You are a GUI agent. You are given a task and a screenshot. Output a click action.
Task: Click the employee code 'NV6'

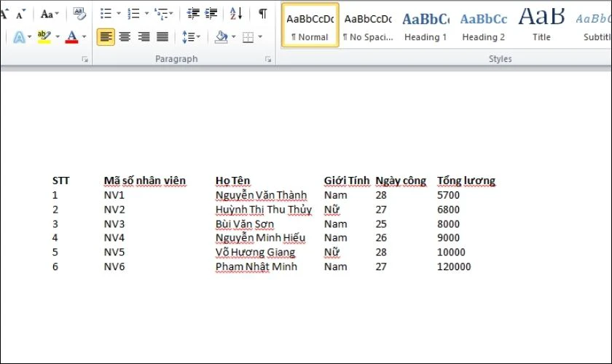click(x=114, y=267)
